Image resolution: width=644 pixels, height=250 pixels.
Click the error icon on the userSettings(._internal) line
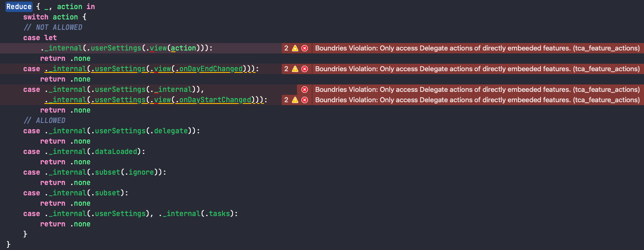(x=304, y=89)
